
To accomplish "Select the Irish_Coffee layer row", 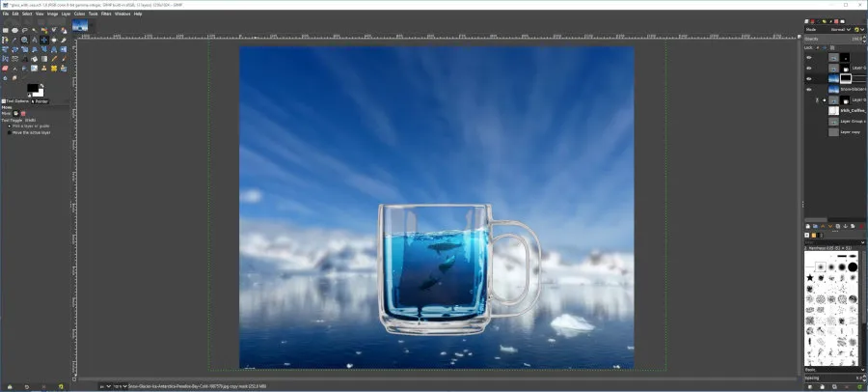I will click(835, 110).
